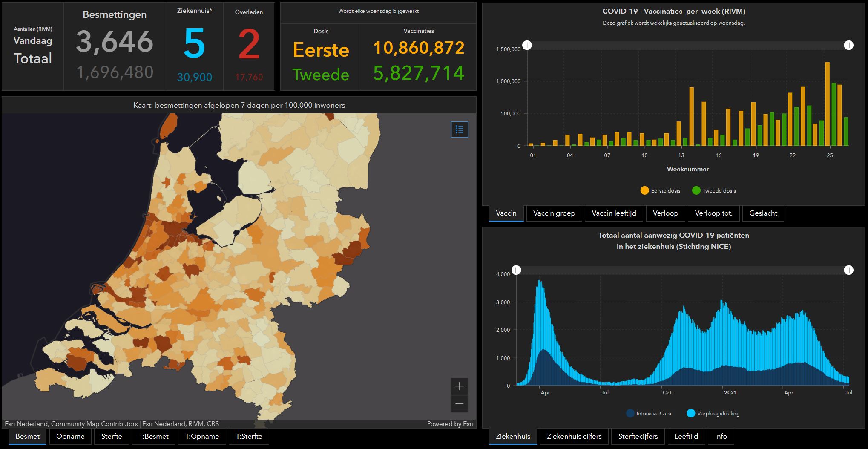Open the Vaccin leeftijd tab

[614, 213]
